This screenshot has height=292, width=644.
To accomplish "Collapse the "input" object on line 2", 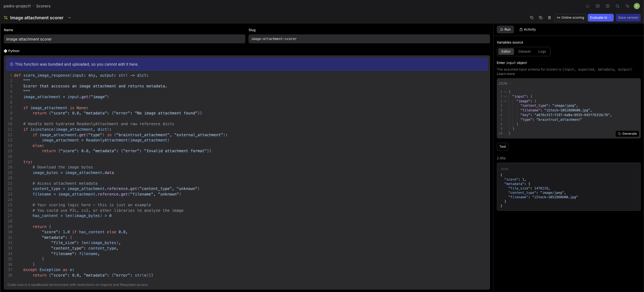I will point(505,97).
